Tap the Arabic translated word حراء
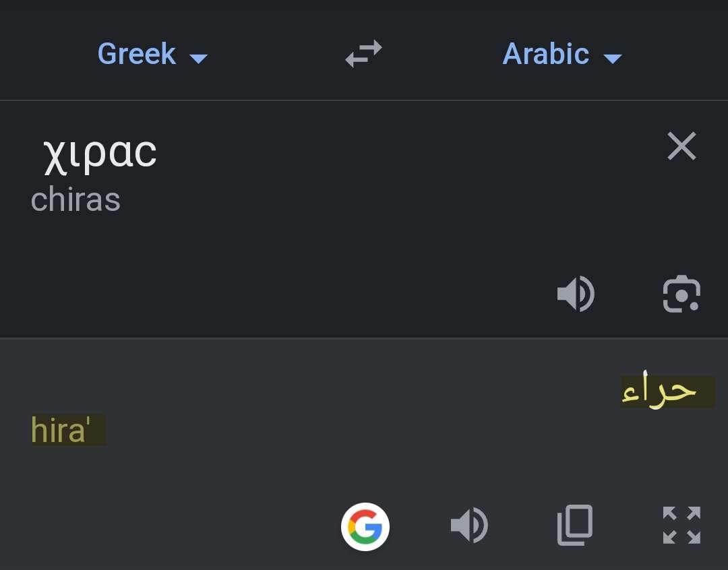 click(659, 391)
